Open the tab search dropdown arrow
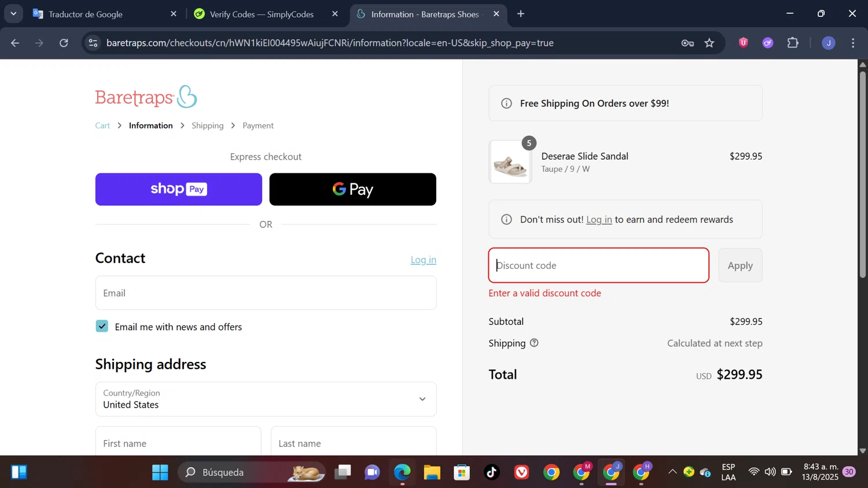This screenshot has height=488, width=868. pos(13,13)
